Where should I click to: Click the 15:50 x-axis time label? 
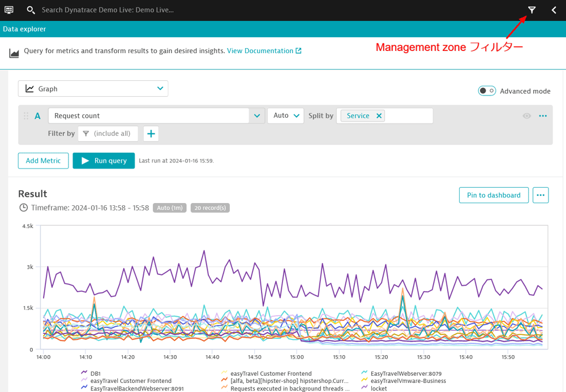point(508,357)
